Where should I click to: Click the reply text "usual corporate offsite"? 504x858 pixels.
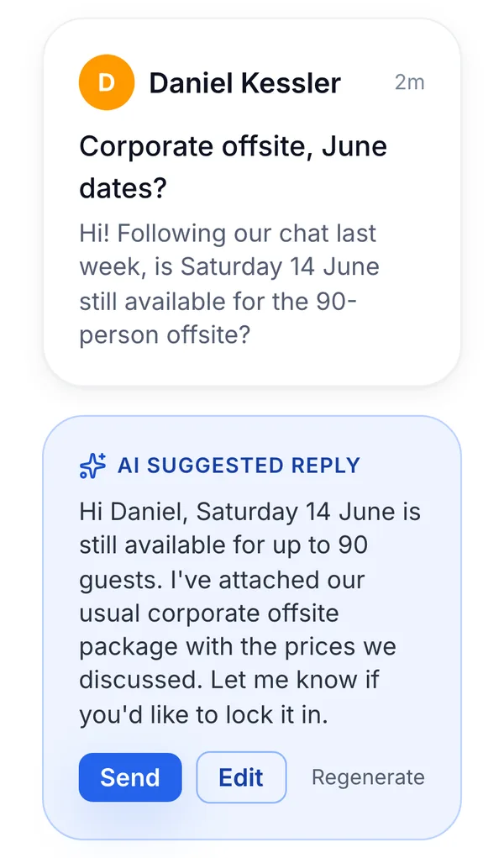pyautogui.click(x=209, y=613)
